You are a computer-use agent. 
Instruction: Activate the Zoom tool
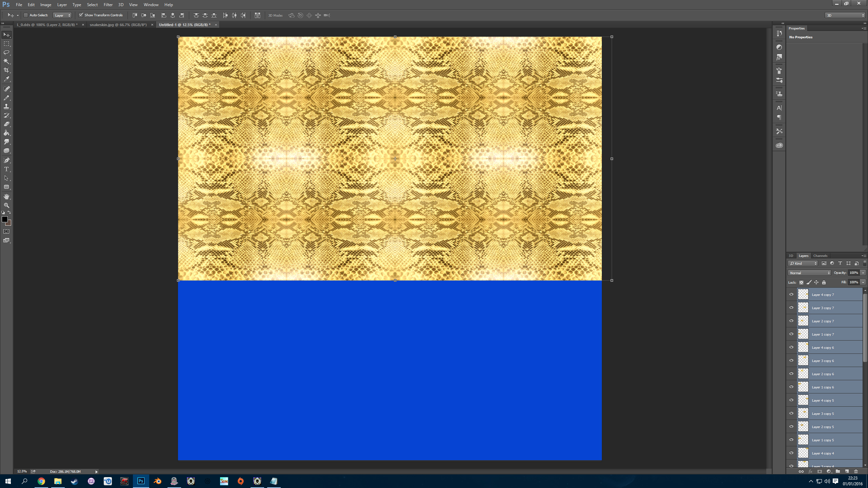[x=6, y=205]
